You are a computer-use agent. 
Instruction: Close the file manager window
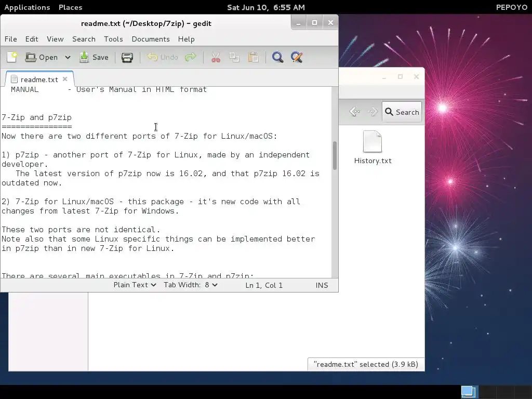416,77
